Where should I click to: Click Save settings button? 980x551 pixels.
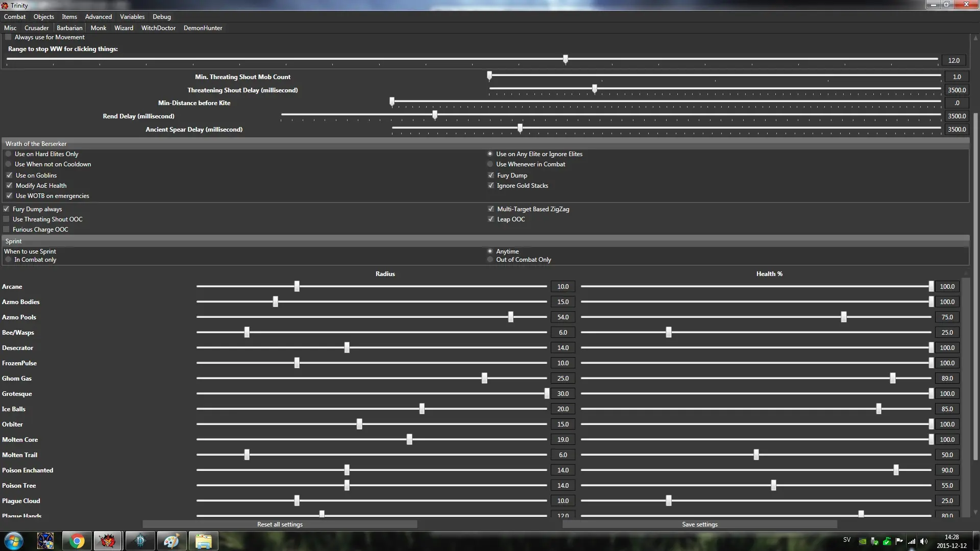pyautogui.click(x=699, y=524)
